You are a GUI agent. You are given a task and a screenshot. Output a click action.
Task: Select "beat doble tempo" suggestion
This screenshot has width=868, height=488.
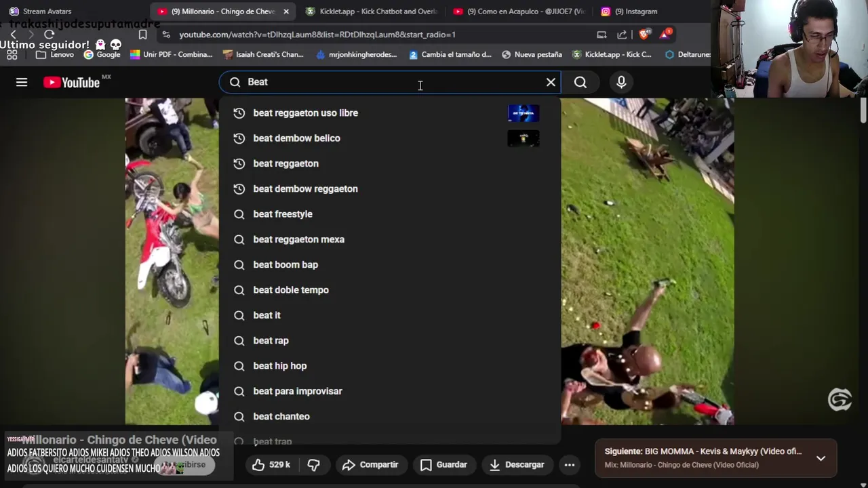(x=390, y=290)
